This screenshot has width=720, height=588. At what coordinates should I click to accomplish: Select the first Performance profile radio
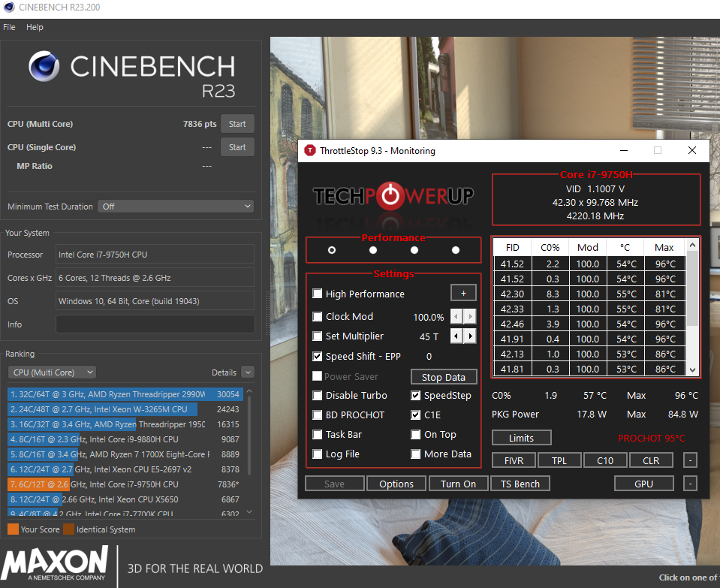(x=332, y=250)
